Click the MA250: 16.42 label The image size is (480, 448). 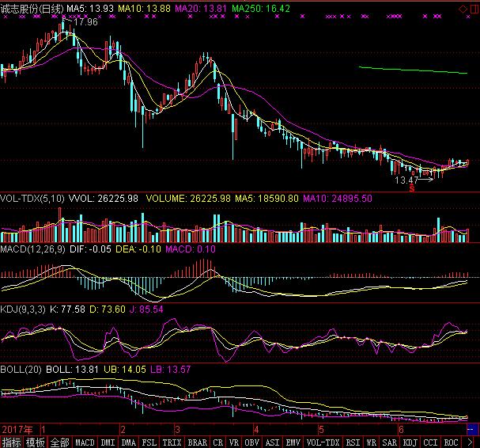pos(261,9)
